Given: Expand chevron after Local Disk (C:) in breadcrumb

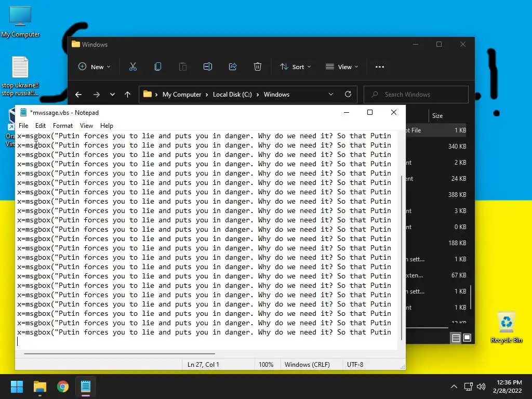Looking at the screenshot, I should 258,95.
